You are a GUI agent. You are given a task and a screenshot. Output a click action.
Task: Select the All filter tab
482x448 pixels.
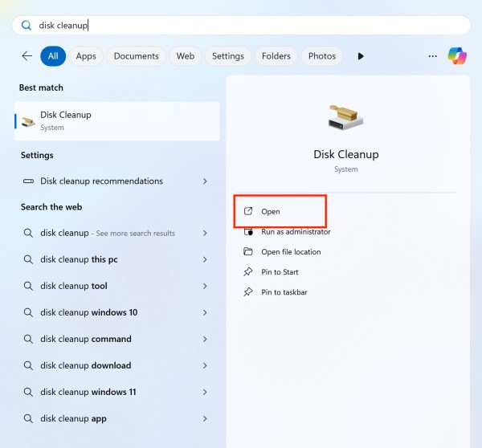(x=53, y=56)
